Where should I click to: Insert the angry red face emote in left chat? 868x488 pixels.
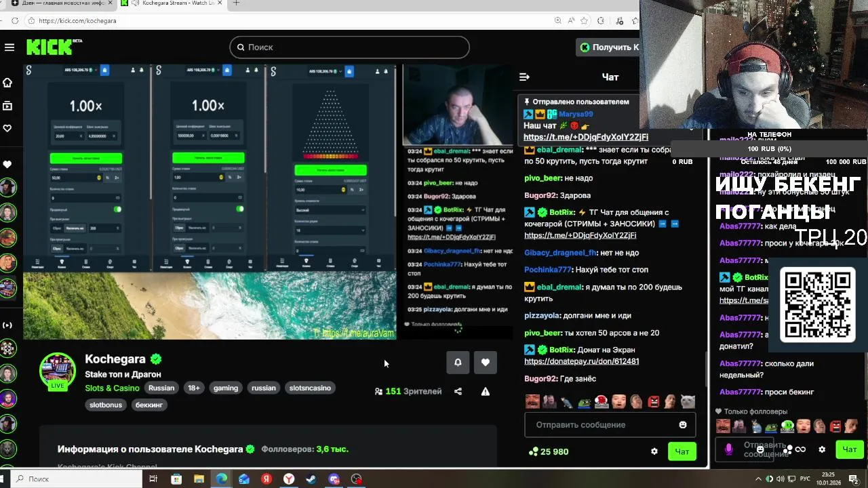[x=654, y=401]
